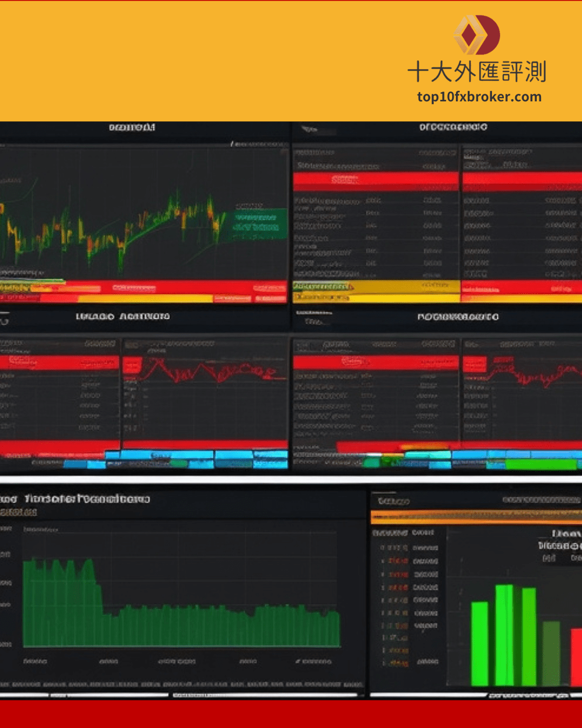Select red highlighted row in top-middle table
The height and width of the screenshot is (728, 582).
pyautogui.click(x=375, y=180)
